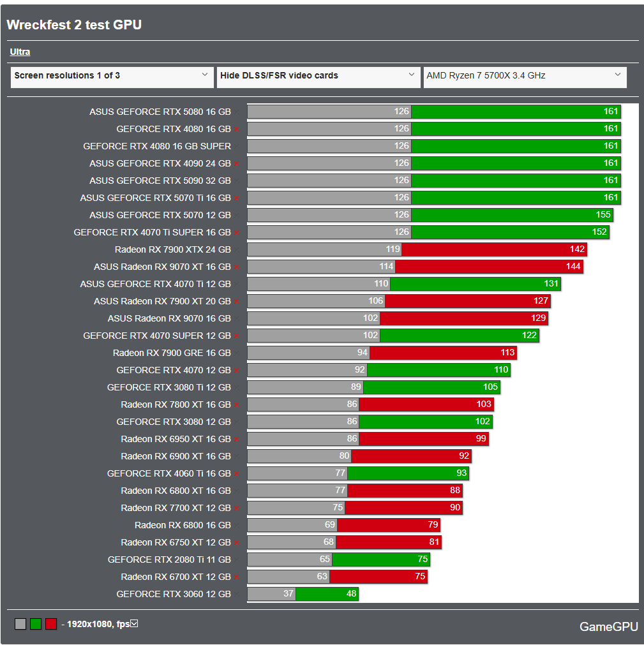Remove GEFORCE RTX 4080 16 GB SUPER entry
This screenshot has width=644, height=645.
[237, 147]
